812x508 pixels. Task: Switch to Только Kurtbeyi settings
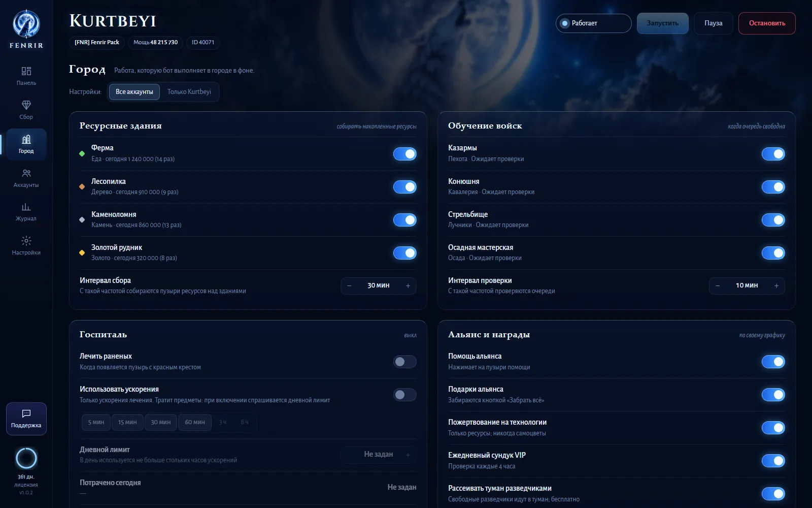click(189, 92)
